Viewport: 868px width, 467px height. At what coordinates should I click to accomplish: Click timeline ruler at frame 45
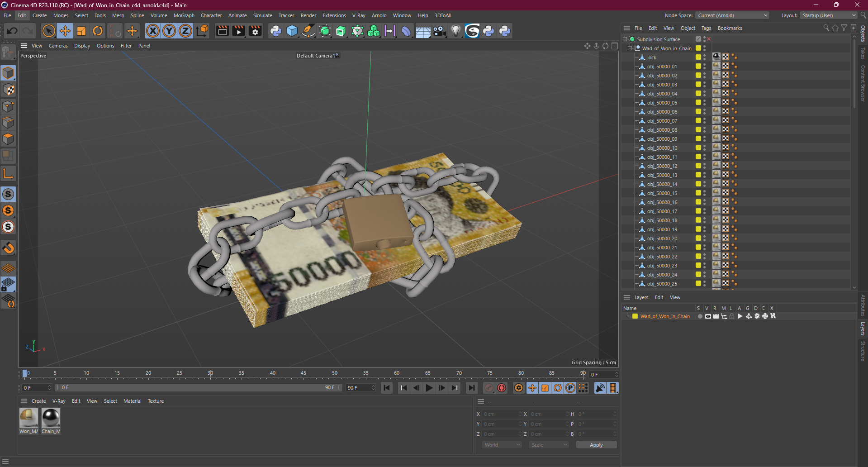(x=304, y=374)
